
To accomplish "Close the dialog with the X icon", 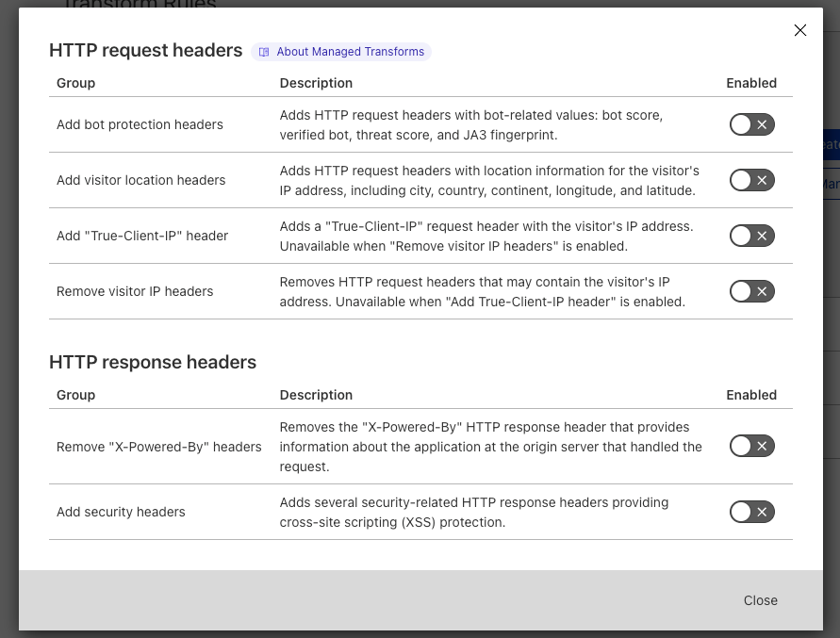I will click(799, 30).
